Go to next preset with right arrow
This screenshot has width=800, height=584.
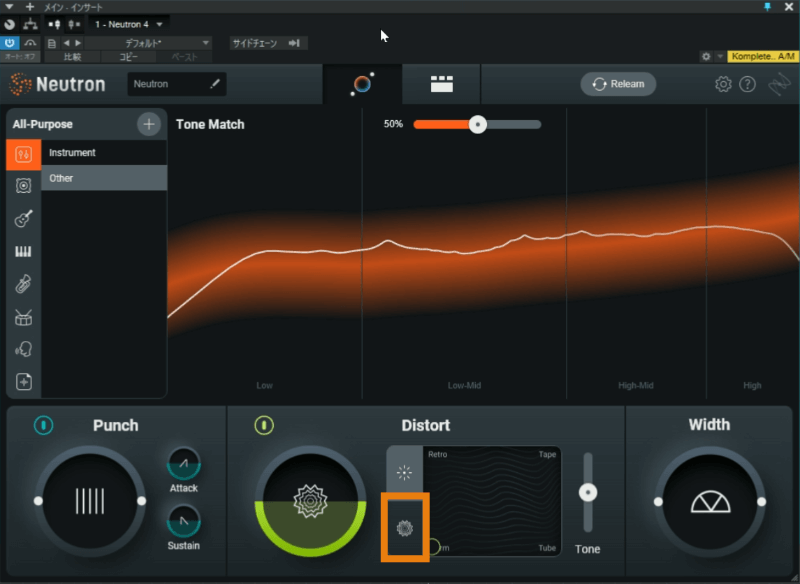78,43
